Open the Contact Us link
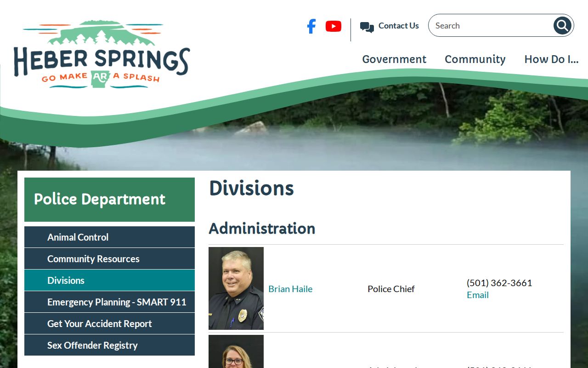Viewport: 588px width, 368px height. click(399, 26)
